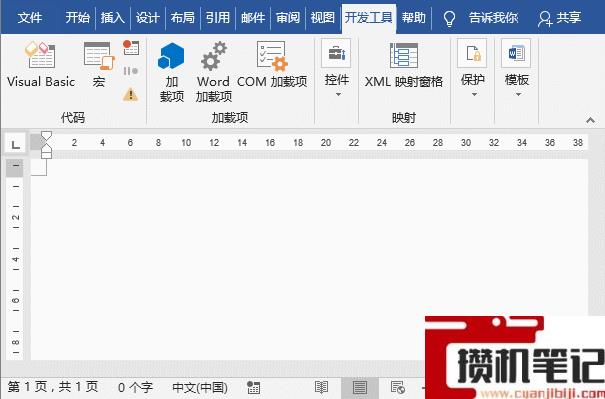Click the 模板 document template icon
This screenshot has width=605, height=399.
(x=516, y=53)
